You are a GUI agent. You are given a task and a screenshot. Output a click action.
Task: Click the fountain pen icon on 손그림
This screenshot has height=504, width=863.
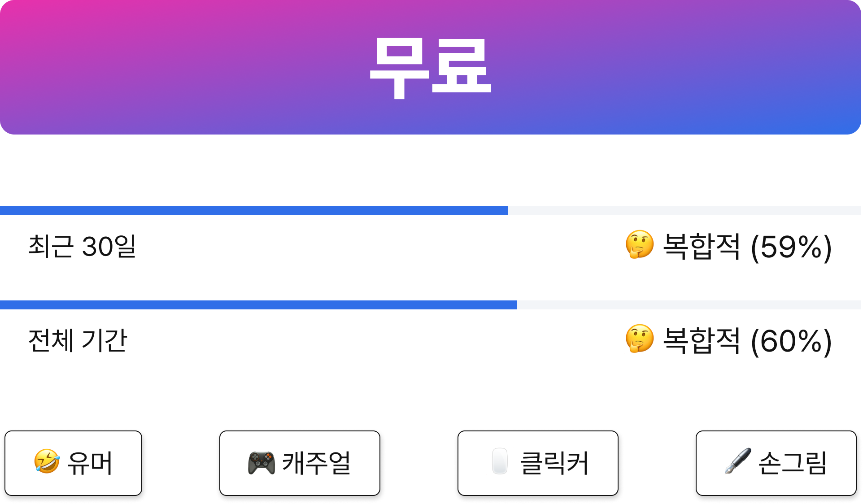point(738,461)
